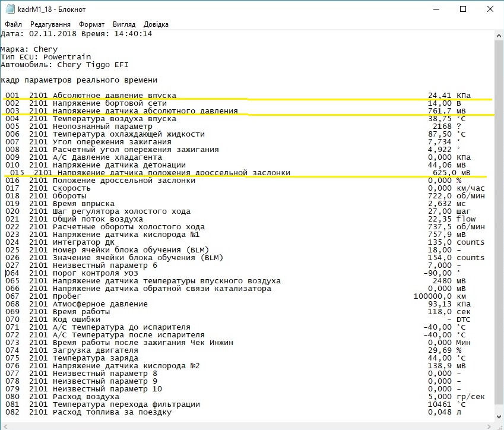The width and height of the screenshot is (504, 430).
Task: Click the date line '02.11.2018'
Action: (x=76, y=34)
